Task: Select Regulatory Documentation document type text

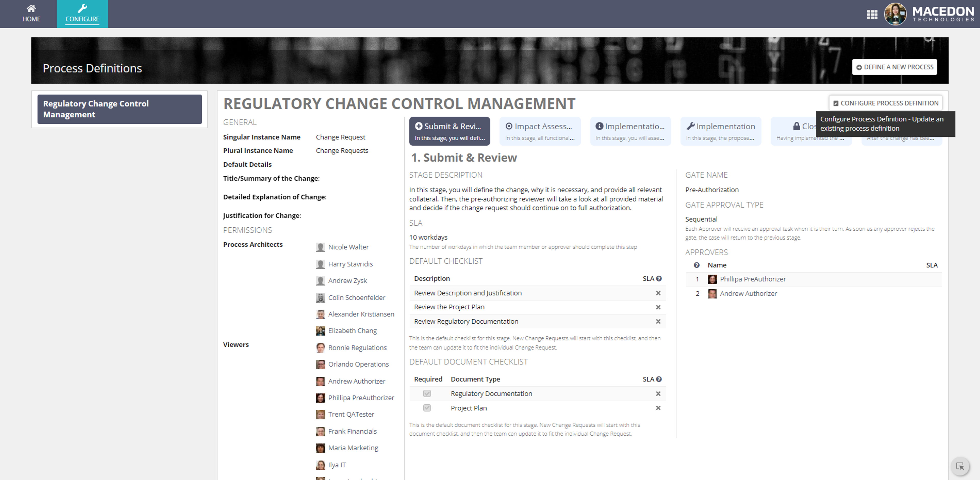Action: pyautogui.click(x=492, y=393)
